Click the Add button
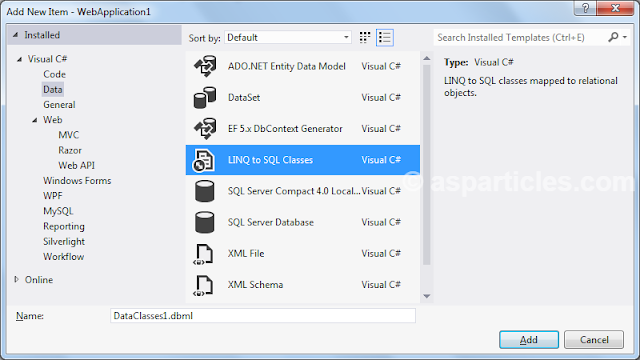Screen dimensions: 640x360 [529, 340]
